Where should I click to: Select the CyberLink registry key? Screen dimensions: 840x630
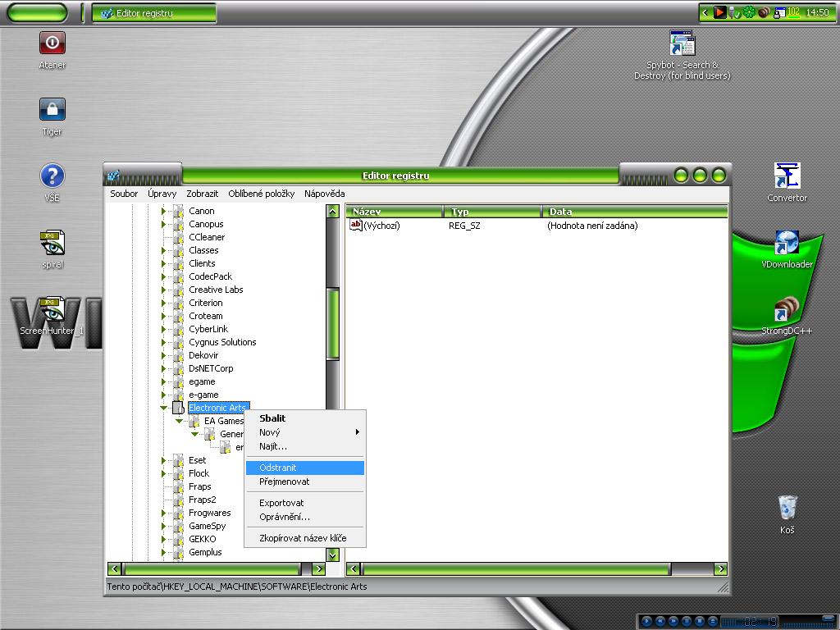click(208, 329)
